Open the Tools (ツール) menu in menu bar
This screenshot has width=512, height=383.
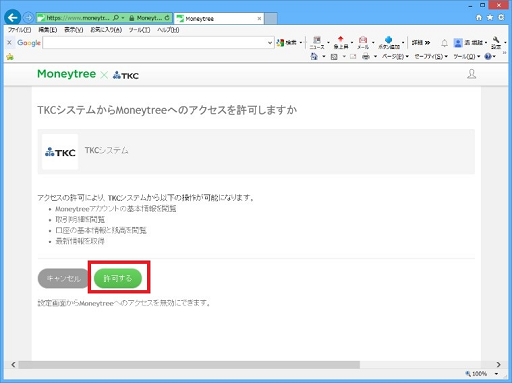click(x=139, y=30)
